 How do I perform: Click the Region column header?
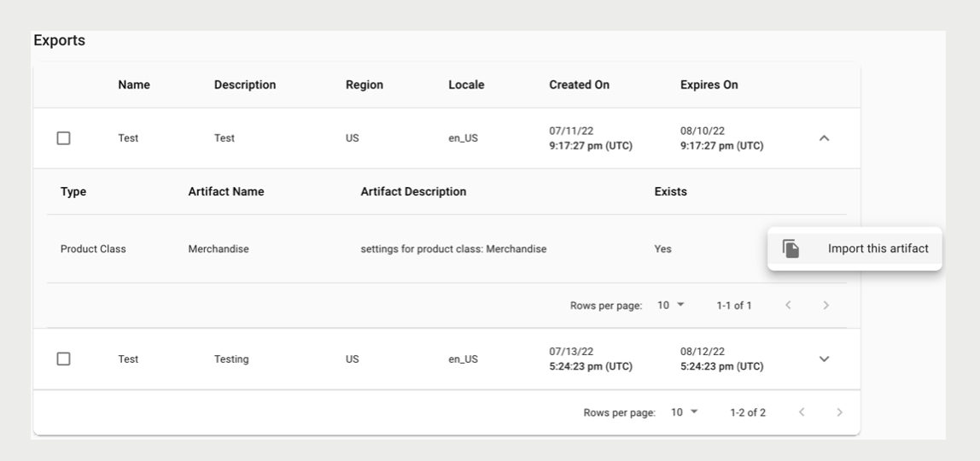(365, 85)
